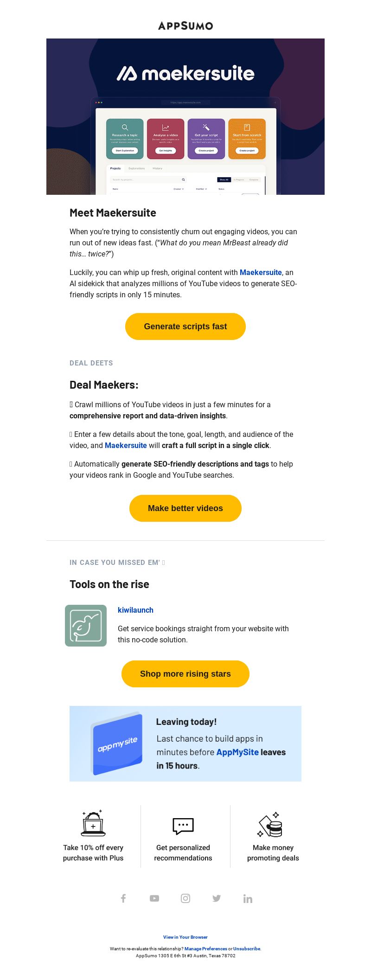
Task: Click the AppSumo logo at top
Action: coord(185,26)
